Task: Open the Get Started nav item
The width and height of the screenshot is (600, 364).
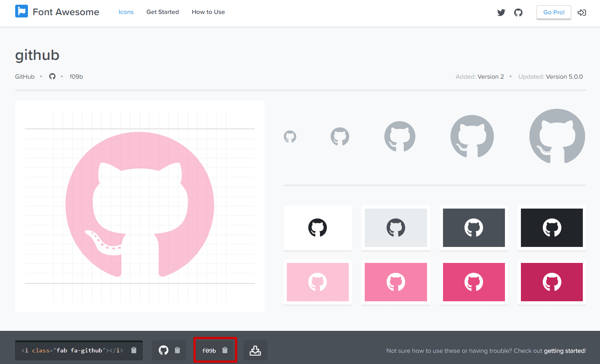Action: coord(163,12)
